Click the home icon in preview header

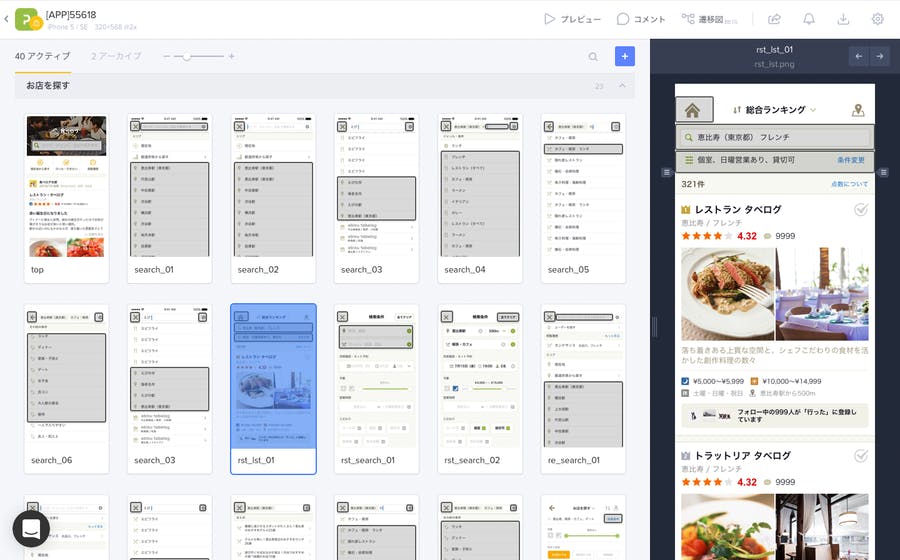[x=694, y=110]
